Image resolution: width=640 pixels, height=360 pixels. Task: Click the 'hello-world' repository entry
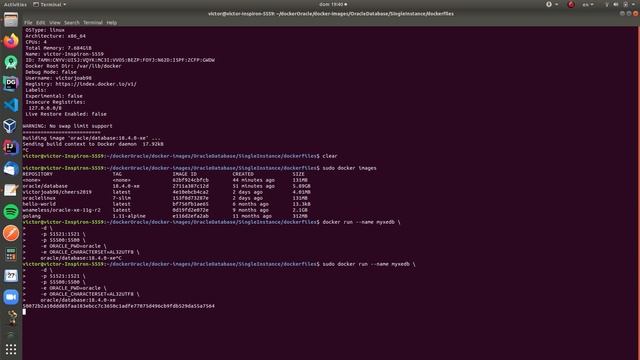[x=39, y=204]
